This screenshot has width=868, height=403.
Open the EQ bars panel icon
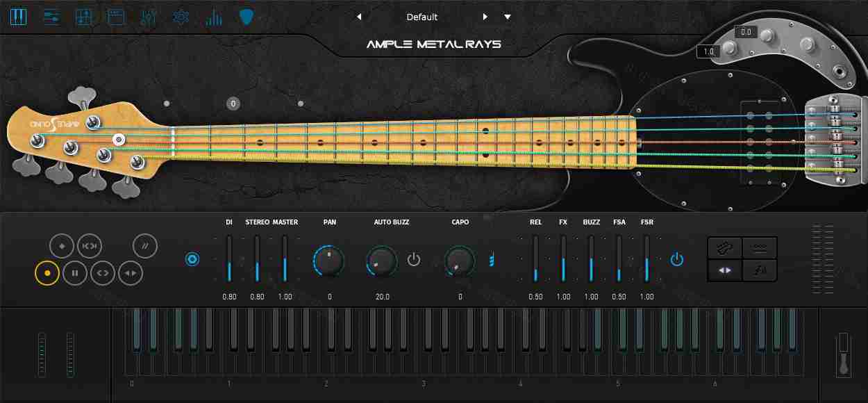[212, 17]
